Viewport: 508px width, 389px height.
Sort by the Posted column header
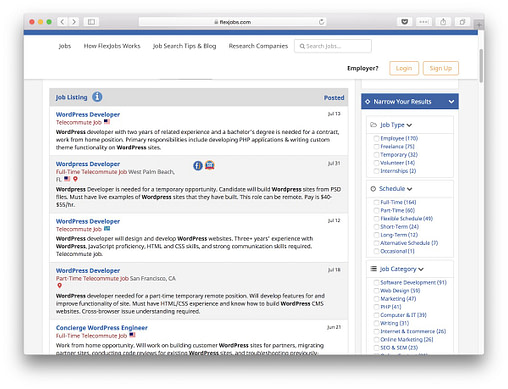click(x=334, y=98)
